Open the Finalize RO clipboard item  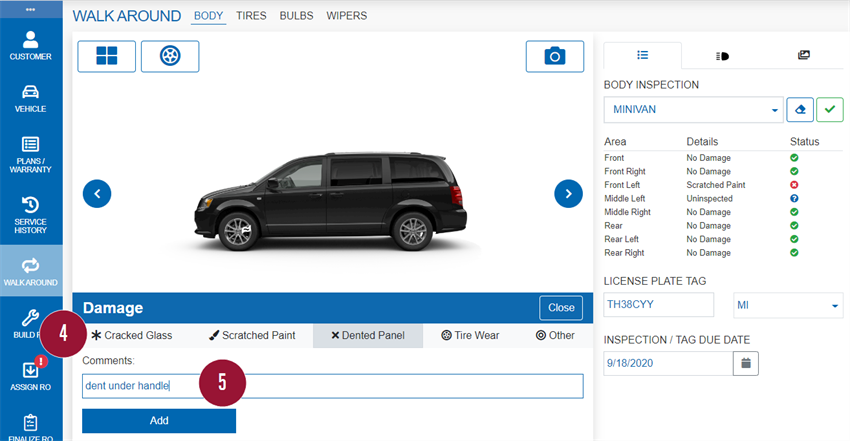pyautogui.click(x=31, y=427)
